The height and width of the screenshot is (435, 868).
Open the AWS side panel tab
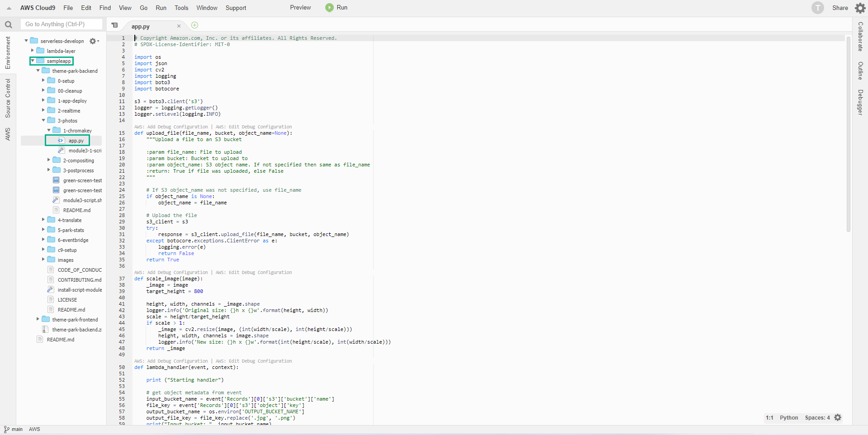click(x=8, y=134)
